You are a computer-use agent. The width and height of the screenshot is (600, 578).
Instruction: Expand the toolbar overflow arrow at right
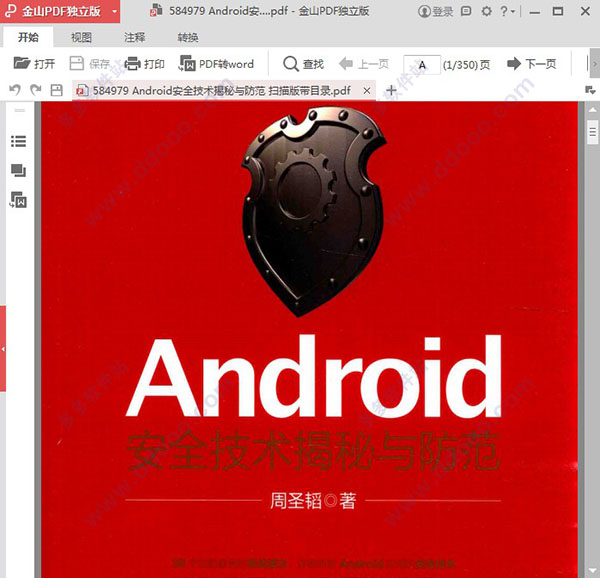pos(595,63)
